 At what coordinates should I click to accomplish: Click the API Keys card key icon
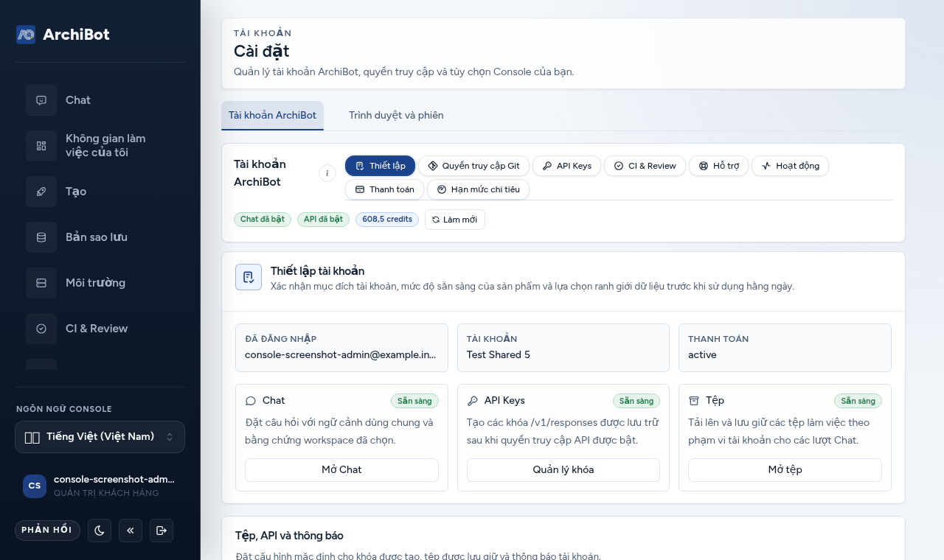pyautogui.click(x=473, y=401)
